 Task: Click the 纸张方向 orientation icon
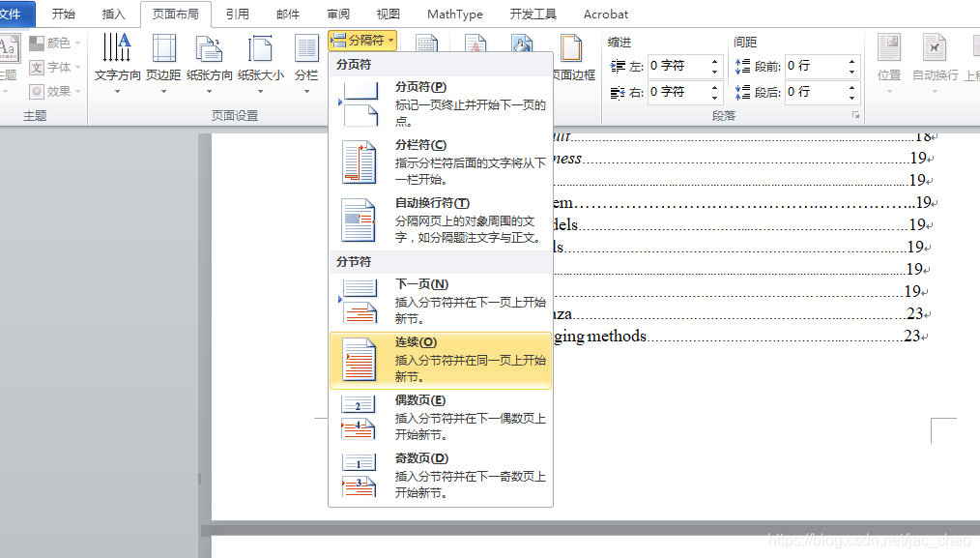coord(209,48)
